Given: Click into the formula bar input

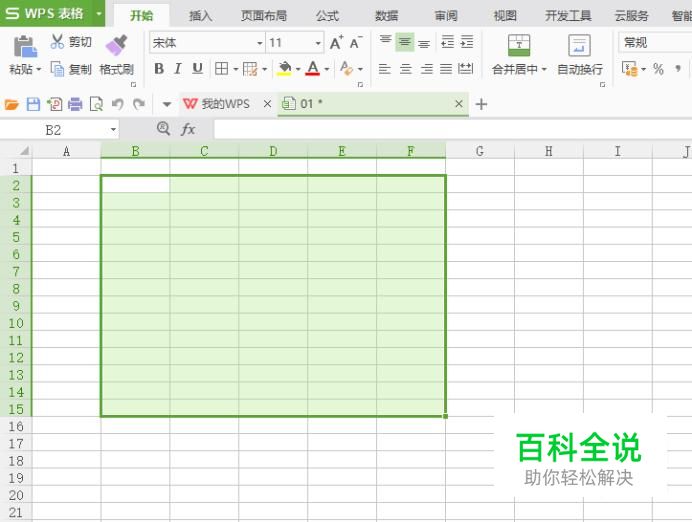Looking at the screenshot, I should coord(453,130).
